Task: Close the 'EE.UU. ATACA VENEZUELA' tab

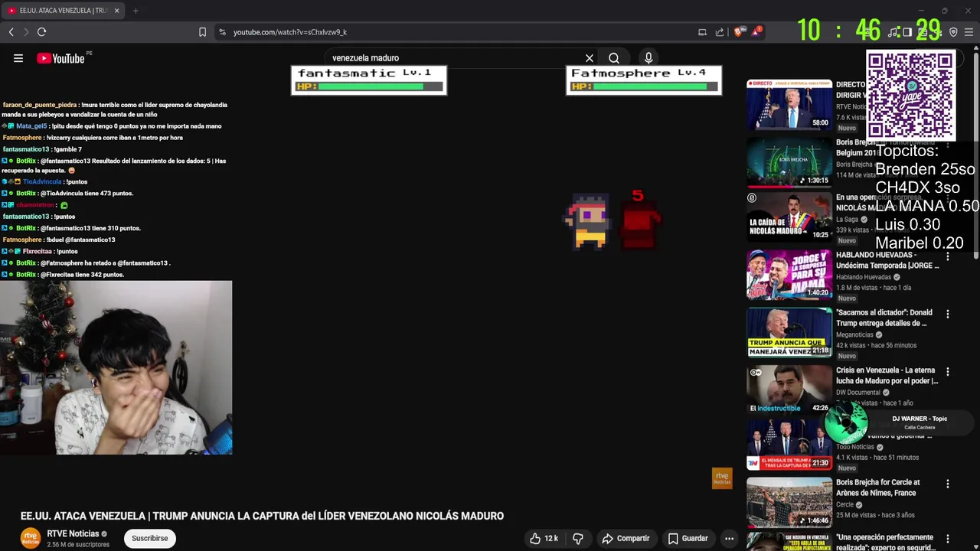Action: click(x=117, y=11)
